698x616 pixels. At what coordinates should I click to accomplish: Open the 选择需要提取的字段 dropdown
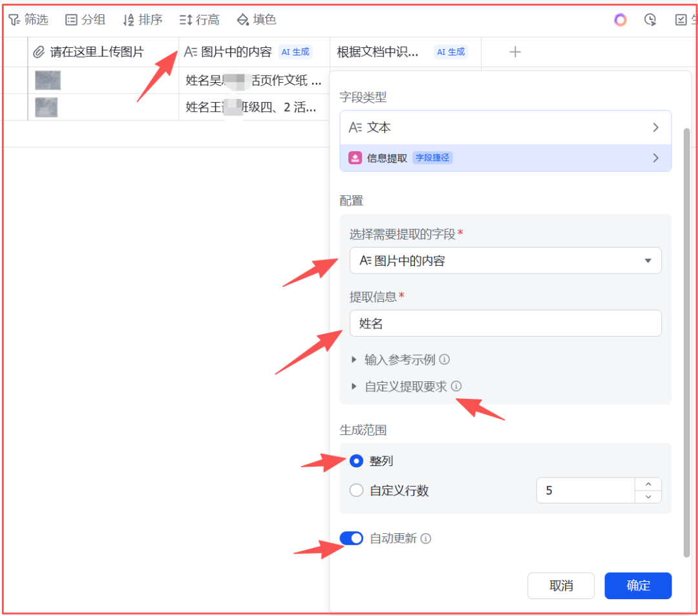[505, 260]
